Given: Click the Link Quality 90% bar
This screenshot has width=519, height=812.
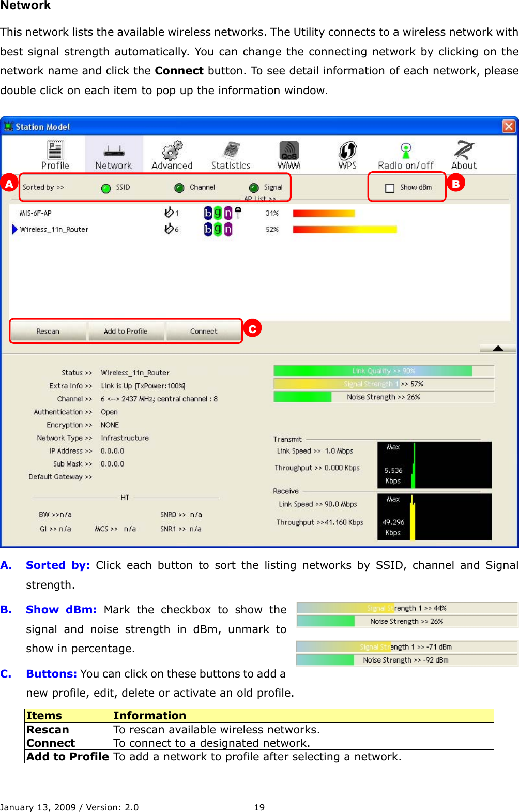Looking at the screenshot, I should tap(384, 371).
